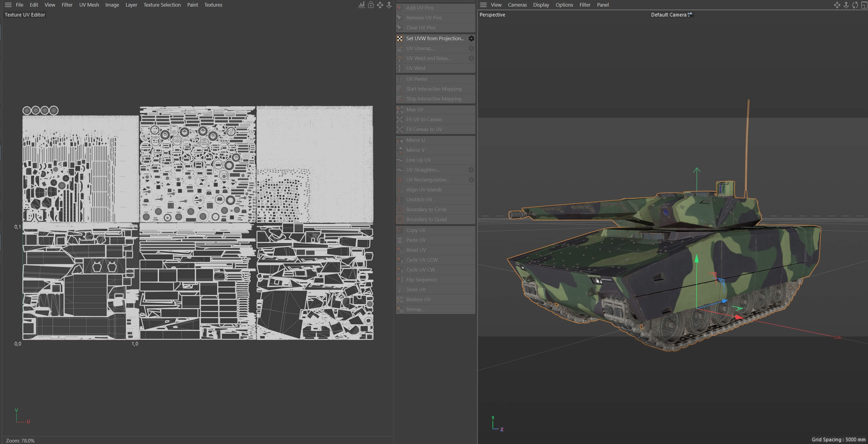This screenshot has height=444, width=868.
Task: Click the UV editor zoom view arrow icon
Action: pos(389,5)
